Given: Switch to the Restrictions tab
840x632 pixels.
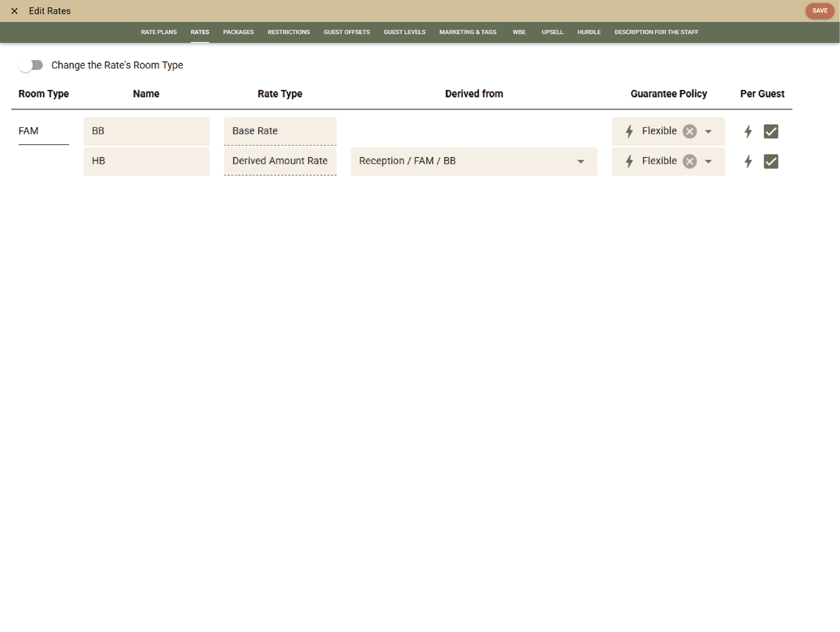Looking at the screenshot, I should click(x=289, y=32).
